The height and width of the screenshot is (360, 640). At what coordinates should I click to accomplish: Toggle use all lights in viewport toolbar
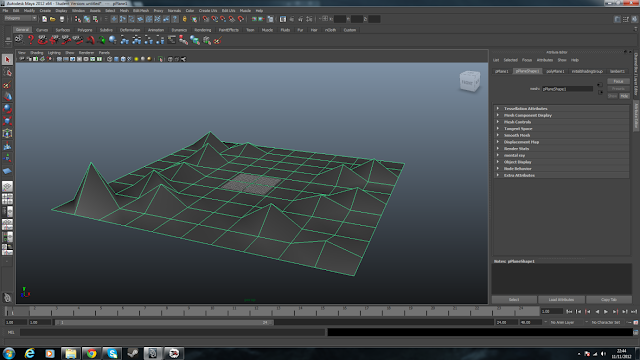136,59
